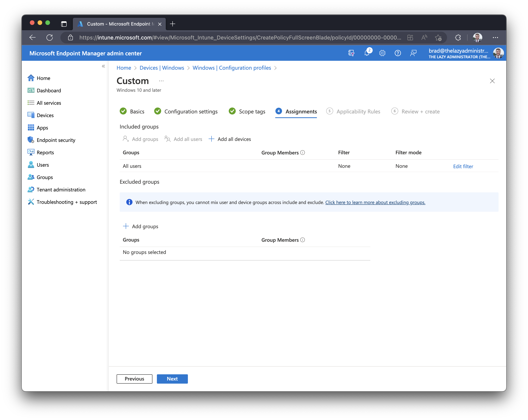Open Users in the sidebar
Viewport: 528px width, 420px height.
click(x=38, y=165)
